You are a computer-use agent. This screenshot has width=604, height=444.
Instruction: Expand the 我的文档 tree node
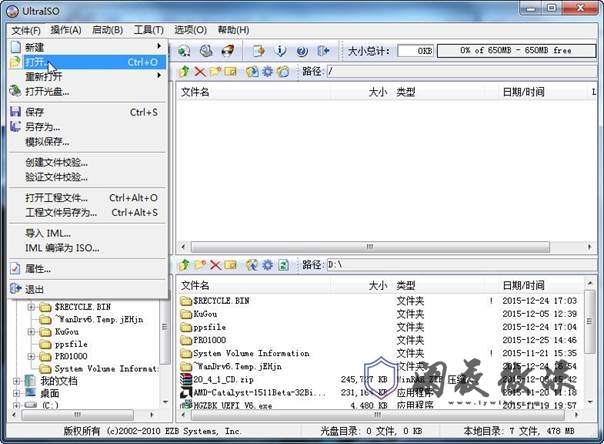click(x=16, y=381)
